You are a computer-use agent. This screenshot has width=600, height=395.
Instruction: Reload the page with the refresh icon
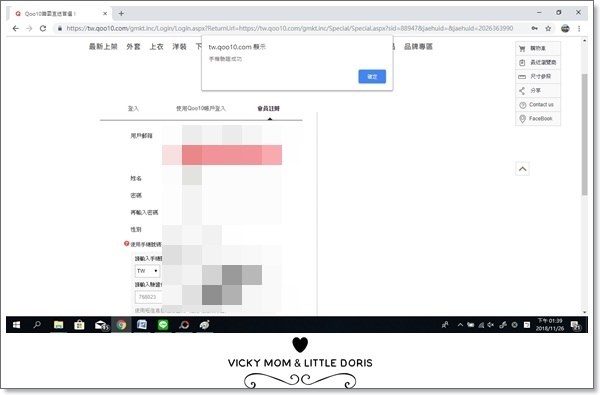pos(43,28)
